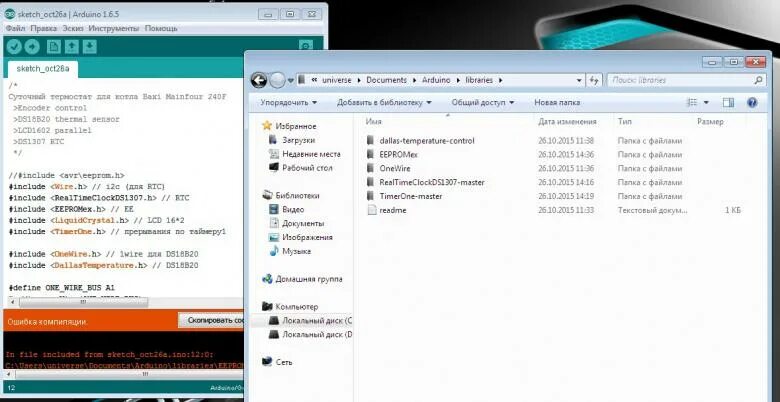Click Arduino in the address breadcrumb
780x402 pixels.
click(436, 80)
